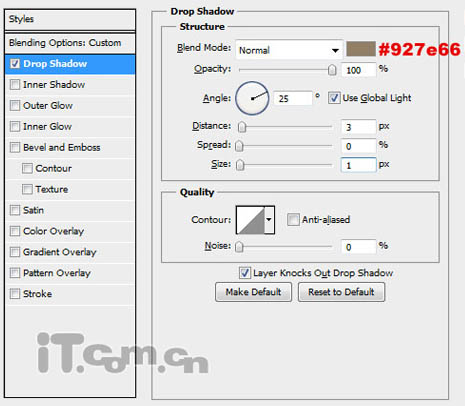The width and height of the screenshot is (465, 406).
Task: Select the Color Overlay style row
Action: point(70,231)
